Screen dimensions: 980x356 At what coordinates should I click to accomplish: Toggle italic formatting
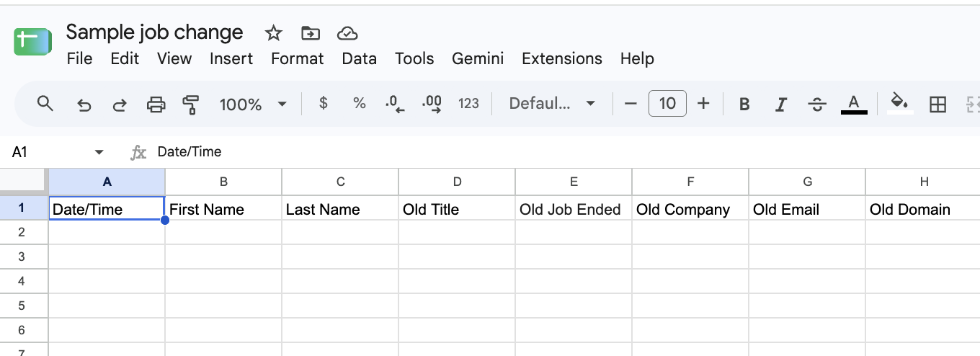pos(780,104)
